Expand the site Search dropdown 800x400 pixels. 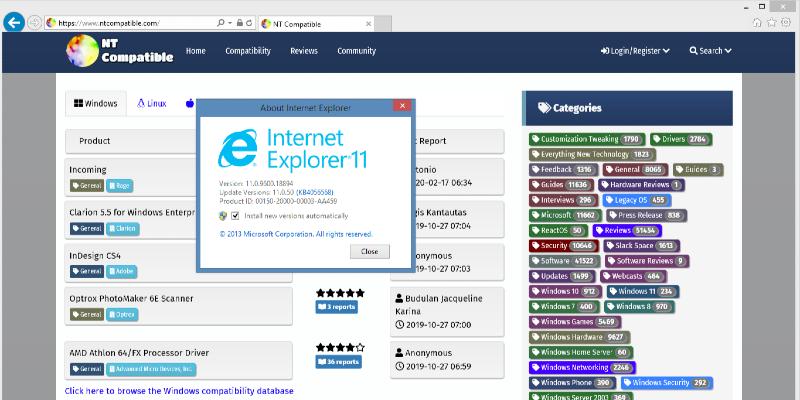(x=710, y=51)
